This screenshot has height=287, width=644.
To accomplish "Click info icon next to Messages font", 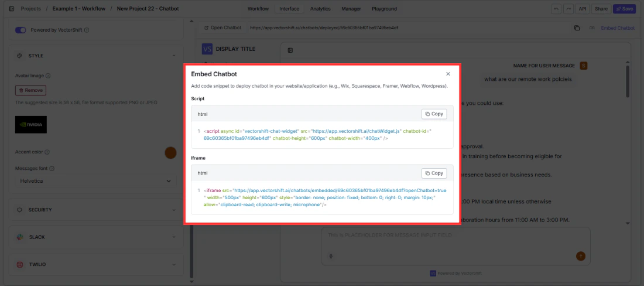I will 52,169.
